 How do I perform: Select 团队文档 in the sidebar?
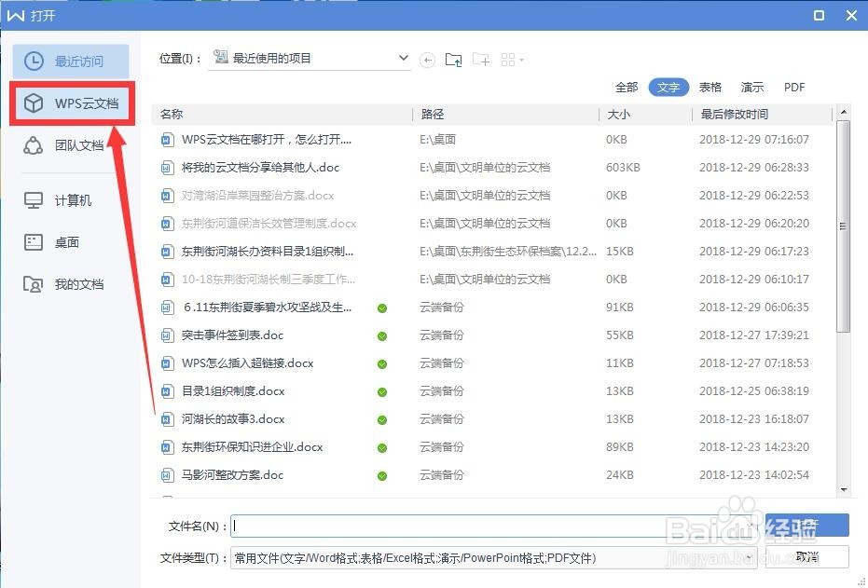coord(63,145)
